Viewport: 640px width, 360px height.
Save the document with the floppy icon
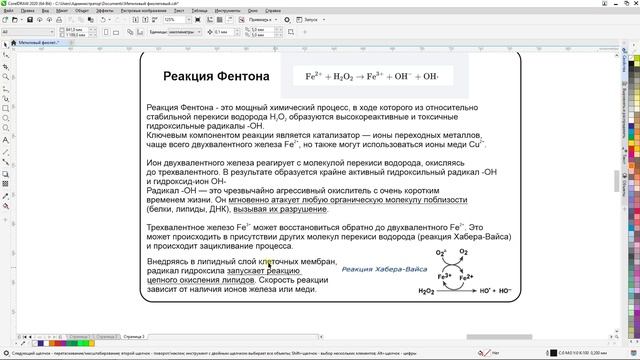(x=30, y=20)
